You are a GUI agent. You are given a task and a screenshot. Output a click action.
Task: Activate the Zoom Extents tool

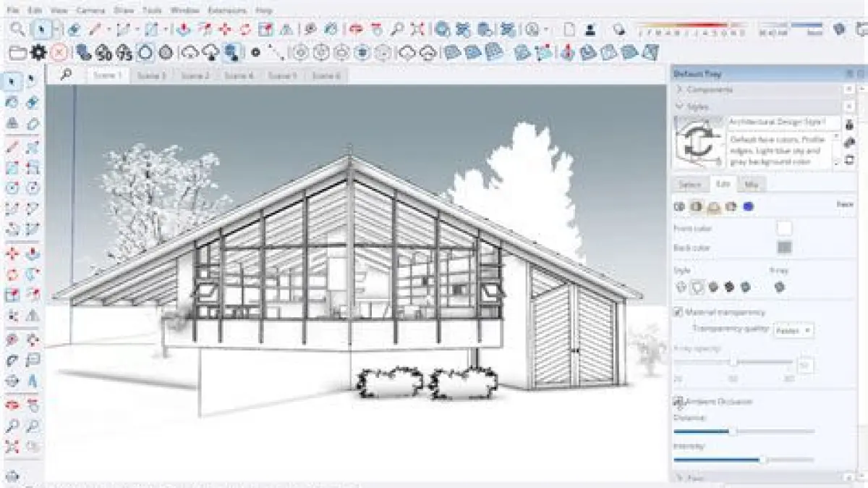(x=417, y=30)
